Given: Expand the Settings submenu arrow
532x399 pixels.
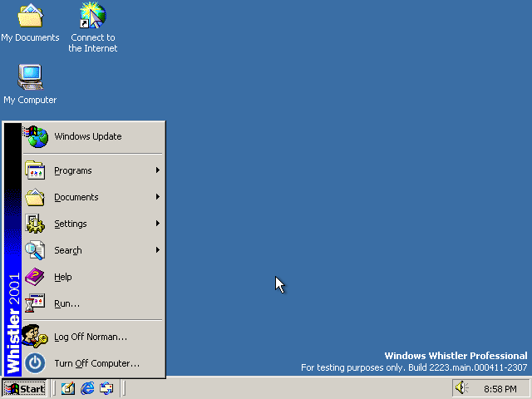Looking at the screenshot, I should (157, 224).
